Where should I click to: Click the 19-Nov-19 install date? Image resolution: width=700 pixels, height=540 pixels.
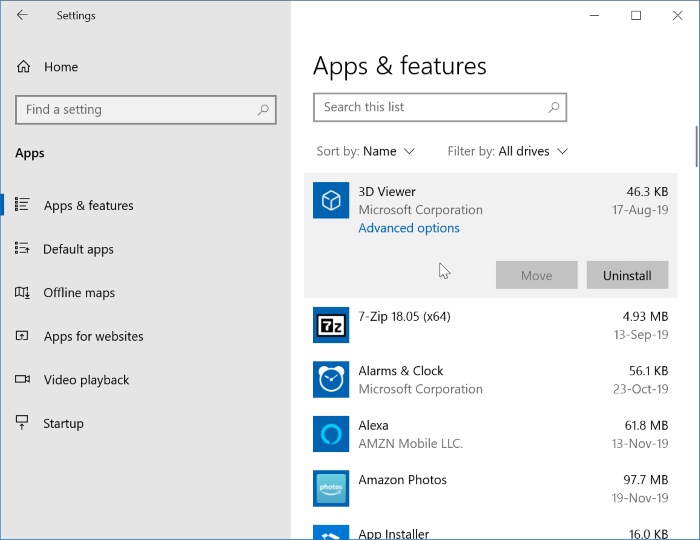coord(640,498)
